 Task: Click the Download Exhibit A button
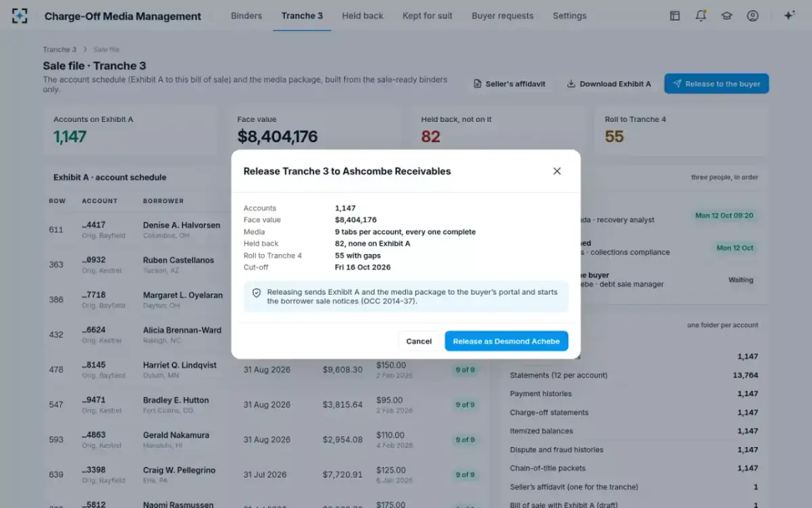609,84
